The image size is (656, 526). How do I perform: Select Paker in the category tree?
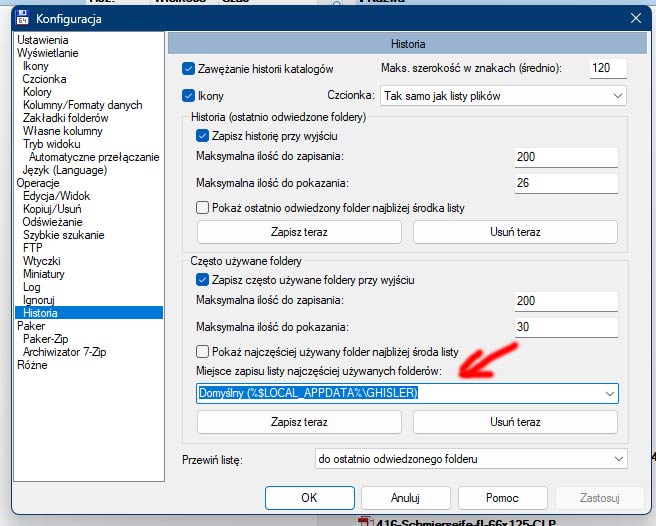tap(31, 326)
